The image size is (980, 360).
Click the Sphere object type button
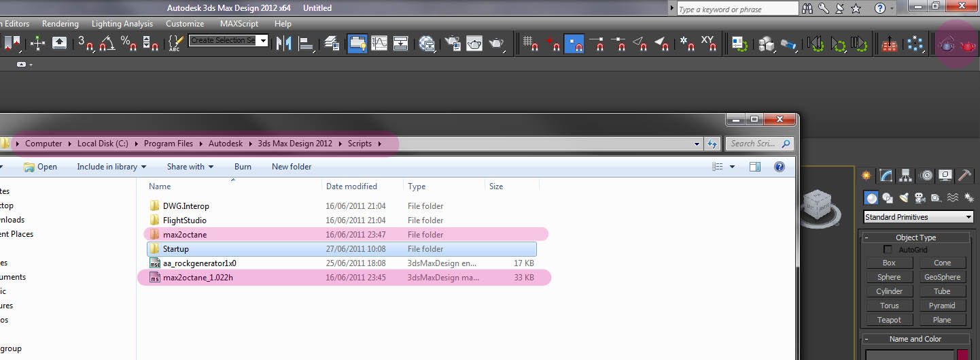point(889,277)
